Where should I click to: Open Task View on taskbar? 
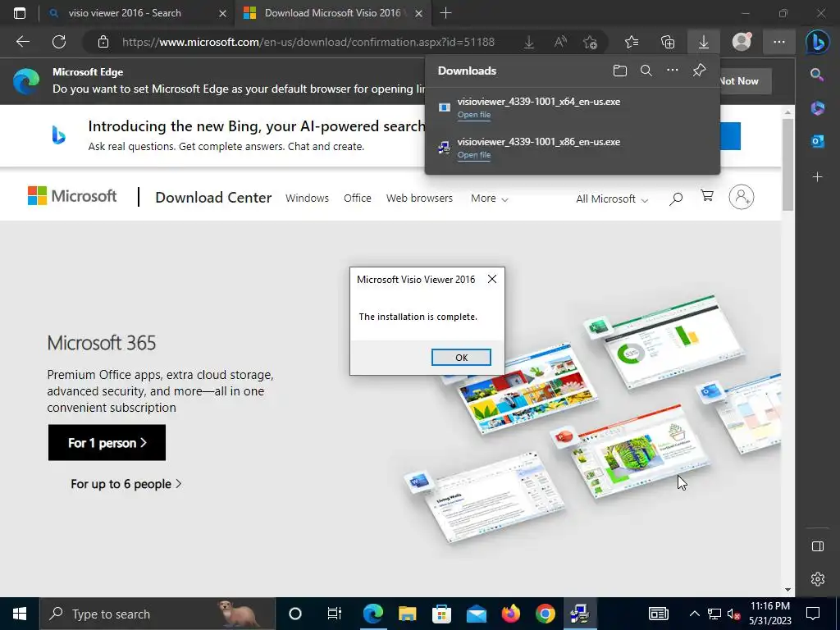coord(335,614)
